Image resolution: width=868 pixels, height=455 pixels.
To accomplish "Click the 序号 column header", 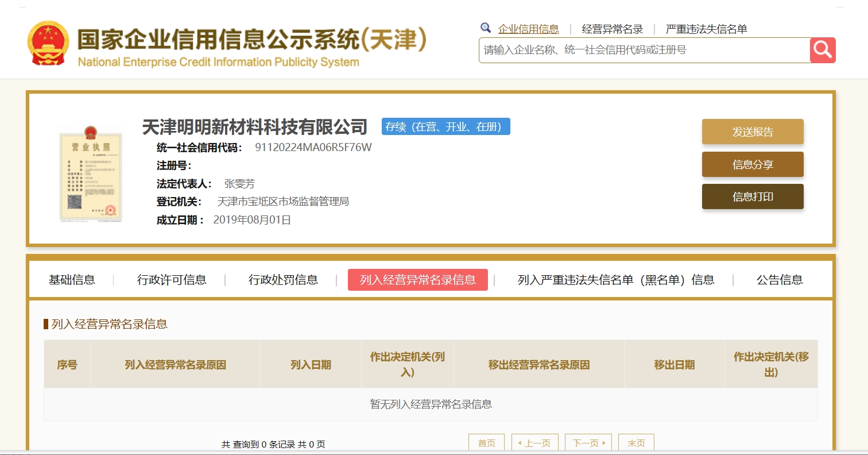I will coord(67,364).
